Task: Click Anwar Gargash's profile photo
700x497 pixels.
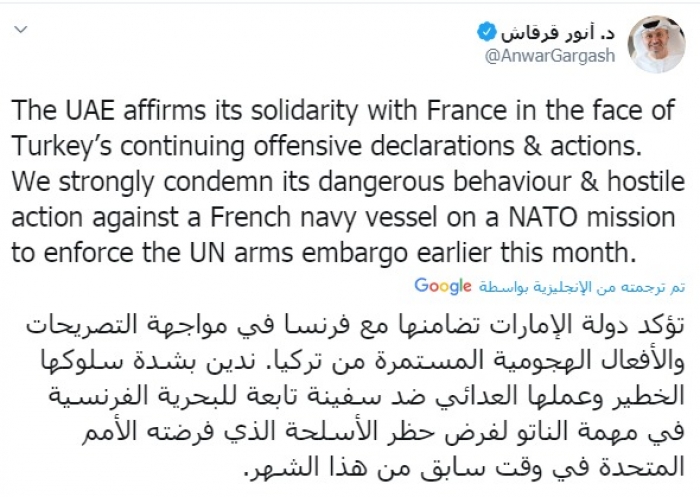Action: [656, 41]
